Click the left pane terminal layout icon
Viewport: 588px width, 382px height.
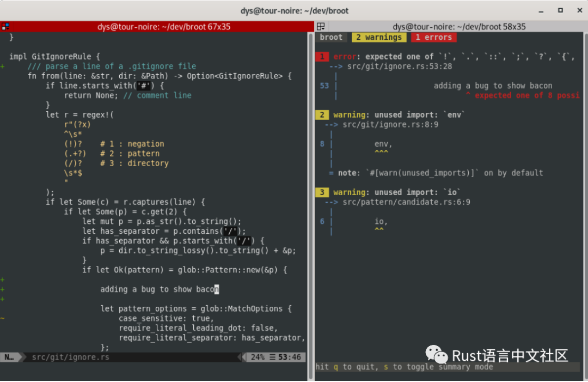5,27
